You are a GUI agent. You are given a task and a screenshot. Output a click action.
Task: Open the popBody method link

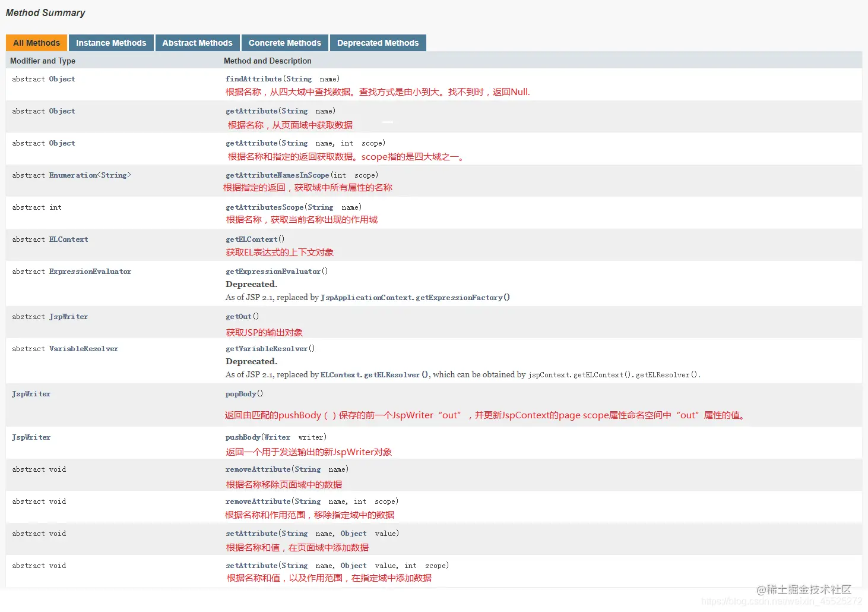(241, 394)
